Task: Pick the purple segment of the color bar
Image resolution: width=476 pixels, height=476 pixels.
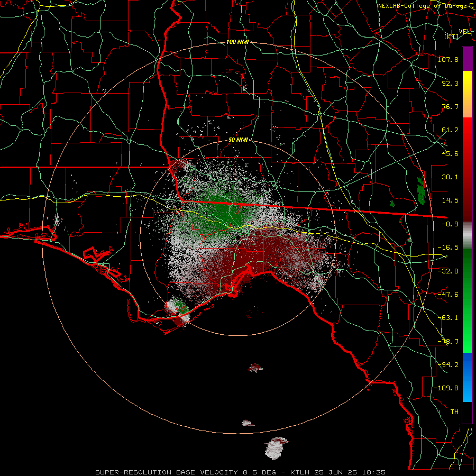Action: pyautogui.click(x=467, y=59)
